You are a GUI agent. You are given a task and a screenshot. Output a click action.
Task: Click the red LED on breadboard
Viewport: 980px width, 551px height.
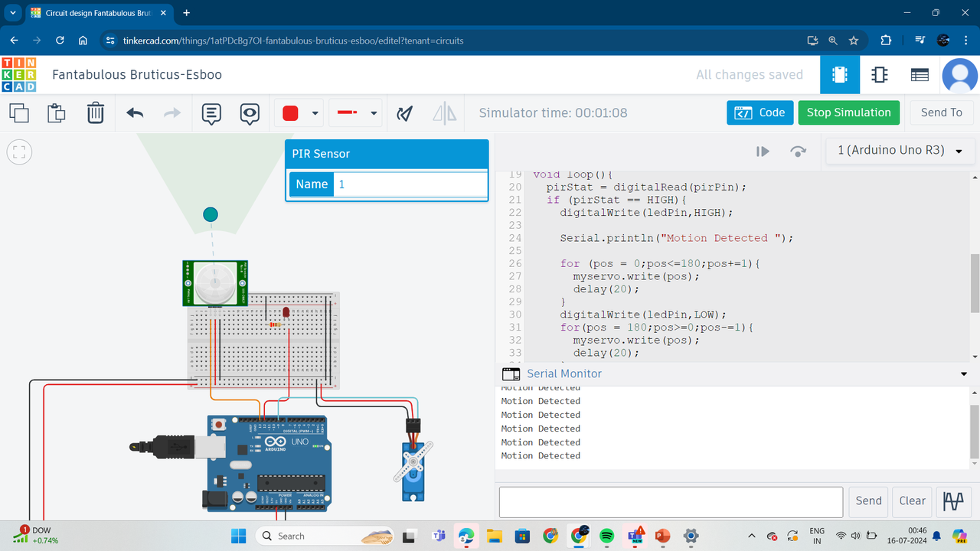(286, 313)
